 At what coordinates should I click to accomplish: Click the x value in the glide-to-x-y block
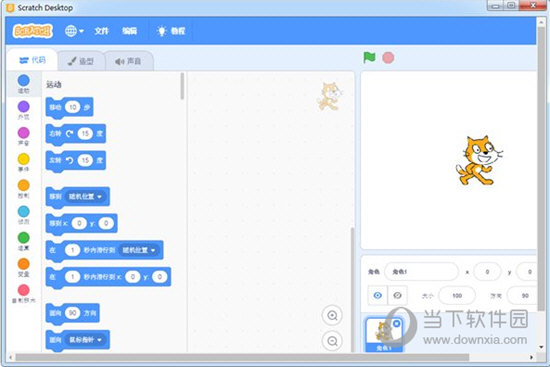133,277
